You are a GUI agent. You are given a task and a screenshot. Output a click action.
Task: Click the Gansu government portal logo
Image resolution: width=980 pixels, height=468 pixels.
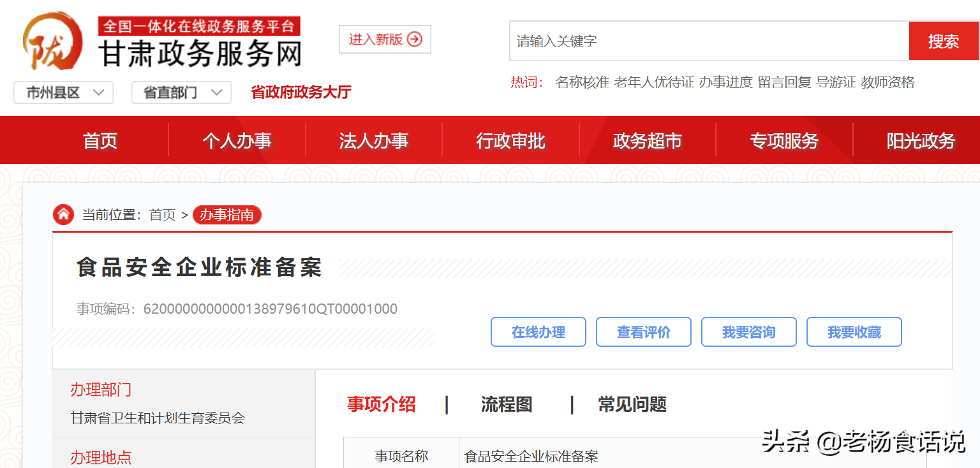pos(52,42)
